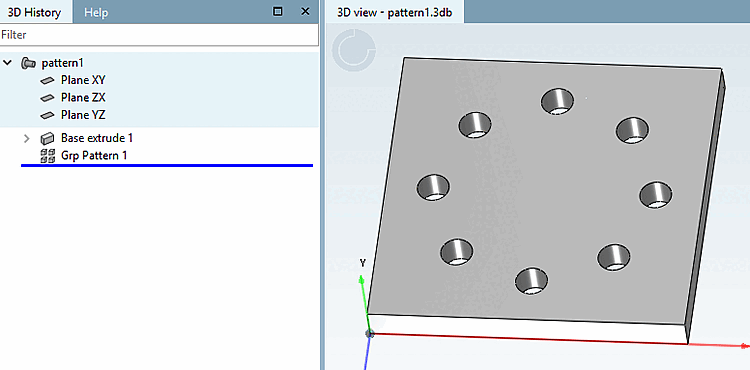Image resolution: width=750 pixels, height=370 pixels.
Task: Select the top center hole on plate
Action: tap(558, 101)
